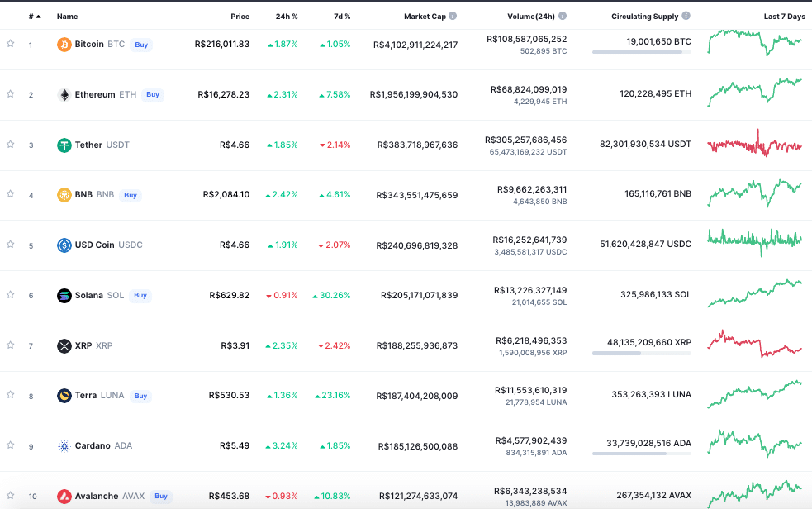Open the Ethereum name link
This screenshot has height=509, width=812.
click(95, 95)
